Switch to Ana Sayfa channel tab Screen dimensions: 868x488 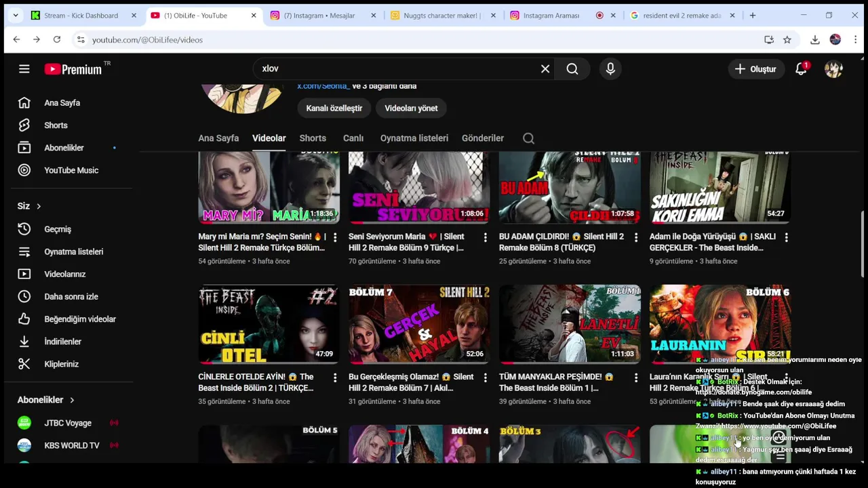[x=218, y=138]
